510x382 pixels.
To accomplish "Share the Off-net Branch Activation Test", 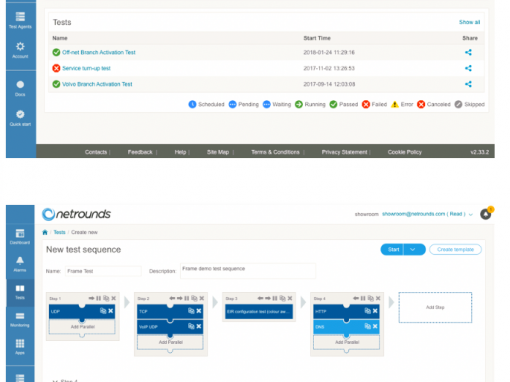I will tap(468, 52).
